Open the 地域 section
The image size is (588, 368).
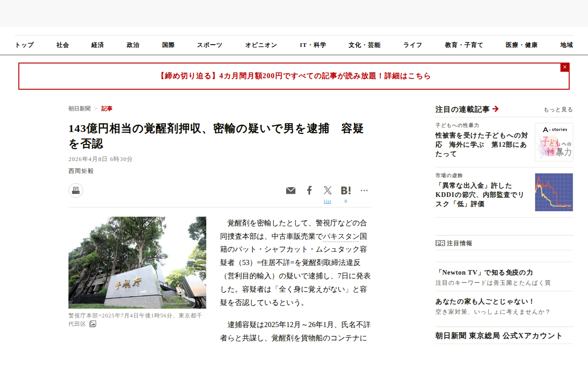[567, 45]
